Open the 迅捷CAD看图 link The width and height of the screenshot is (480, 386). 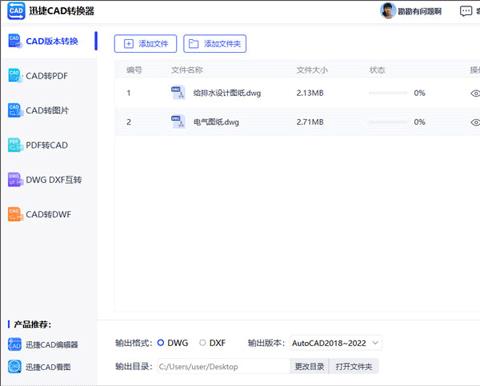pyautogui.click(x=48, y=367)
